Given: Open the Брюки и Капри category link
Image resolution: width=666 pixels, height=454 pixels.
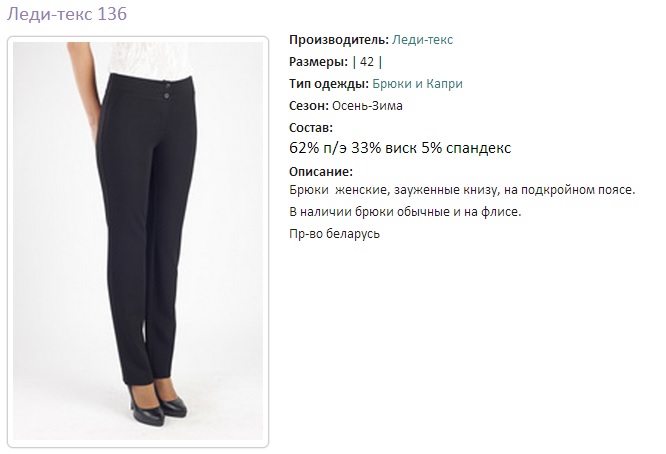Looking at the screenshot, I should [x=417, y=84].
